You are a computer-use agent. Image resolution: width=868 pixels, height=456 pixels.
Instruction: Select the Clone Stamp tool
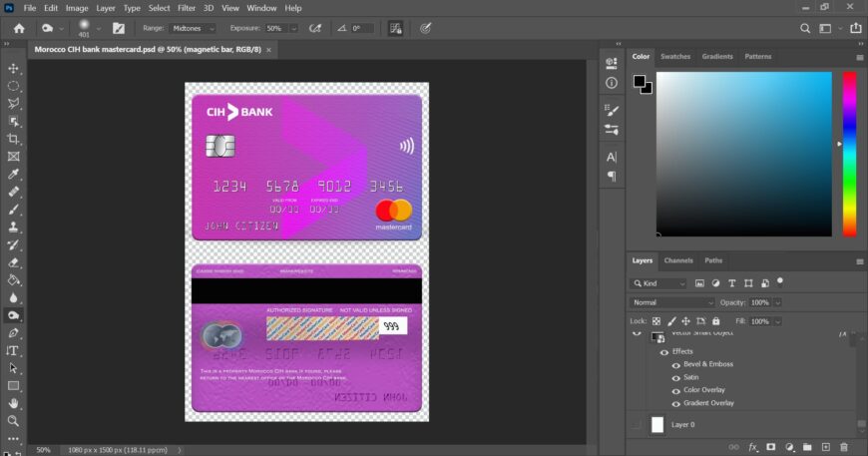[x=13, y=227]
